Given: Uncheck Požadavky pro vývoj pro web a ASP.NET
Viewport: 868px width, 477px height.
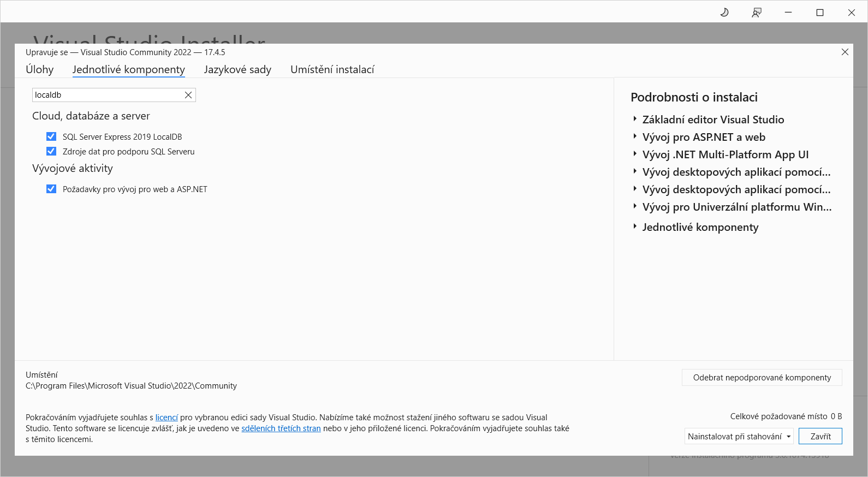Looking at the screenshot, I should 51,189.
